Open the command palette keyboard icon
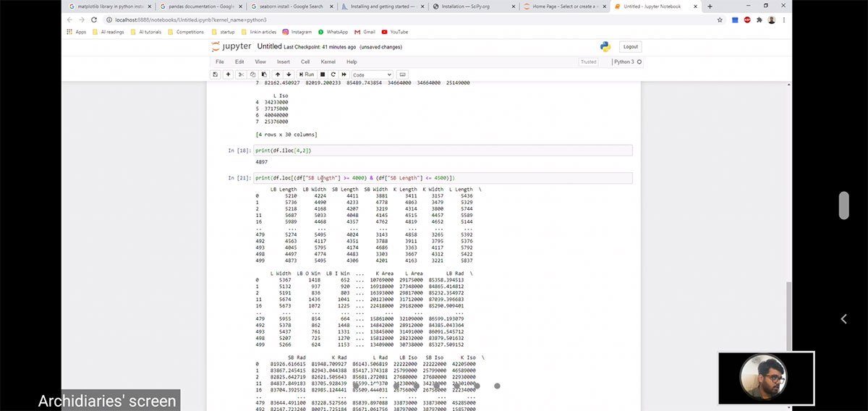The image size is (868, 411). coord(403,75)
